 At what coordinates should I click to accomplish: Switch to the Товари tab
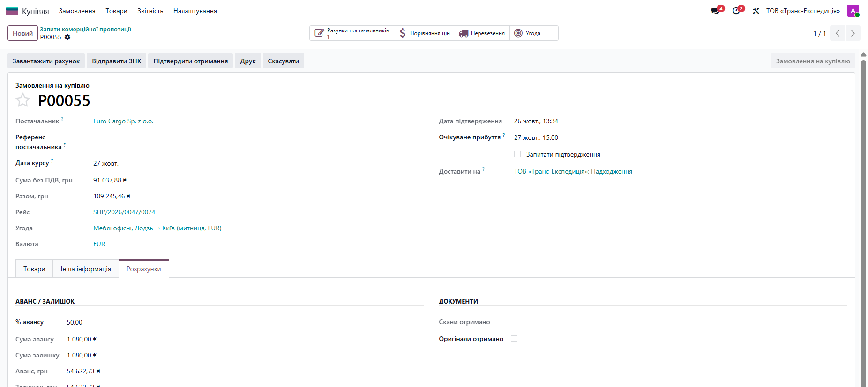tap(34, 269)
